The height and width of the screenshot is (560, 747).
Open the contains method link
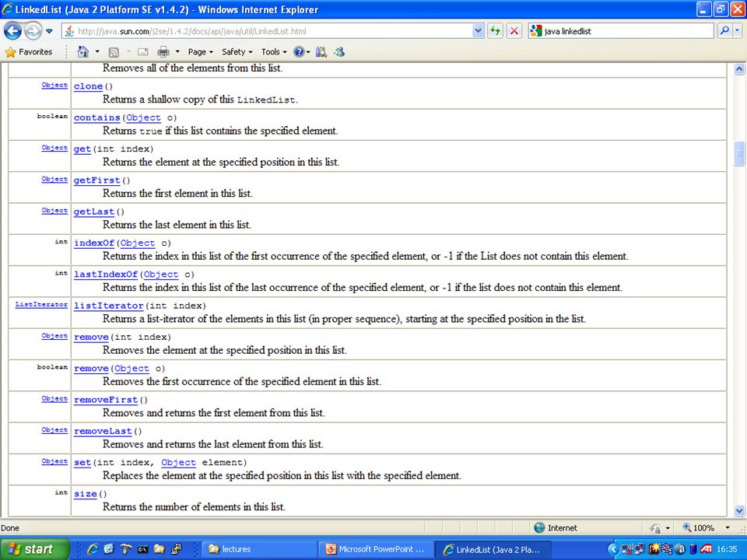(96, 117)
